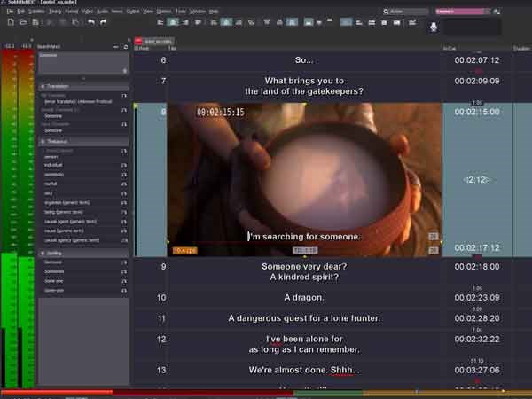Open the Tools menu

click(181, 12)
